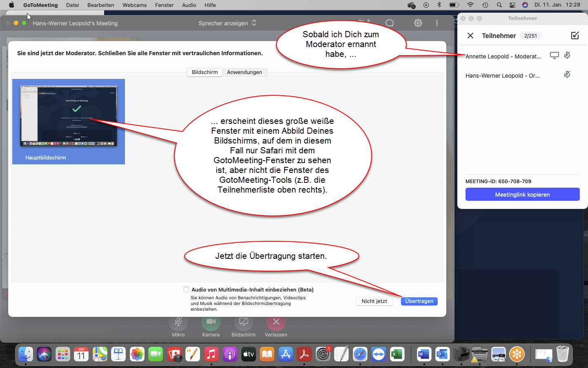Open the chat bubble icon in meeting toolbar
Image resolution: width=588 pixels, height=368 pixels.
390,23
